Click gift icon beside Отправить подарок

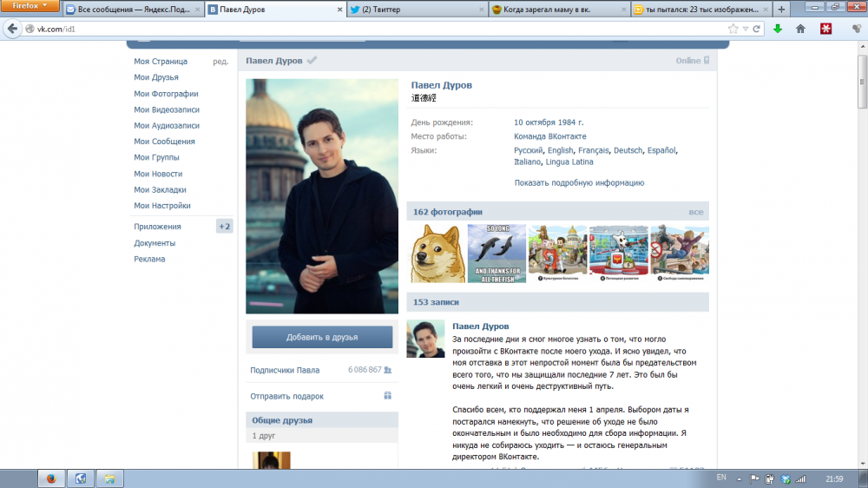point(388,396)
